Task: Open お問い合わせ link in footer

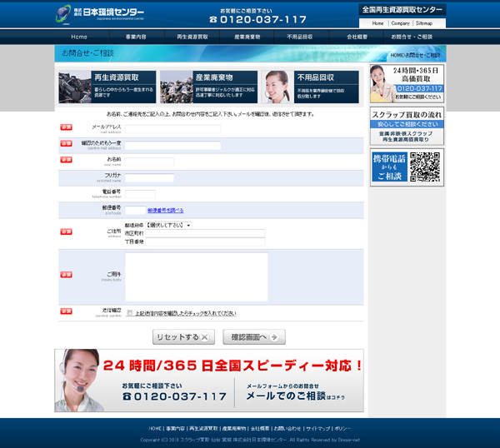Action: tap(287, 429)
